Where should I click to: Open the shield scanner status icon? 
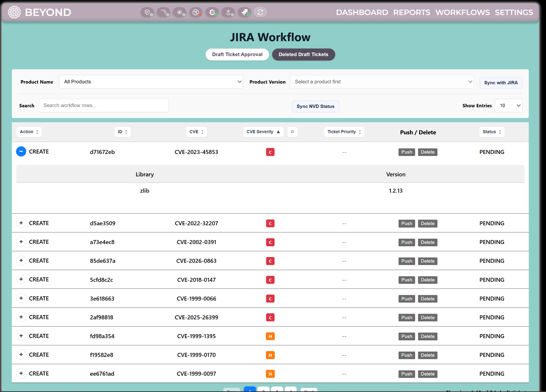click(147, 12)
